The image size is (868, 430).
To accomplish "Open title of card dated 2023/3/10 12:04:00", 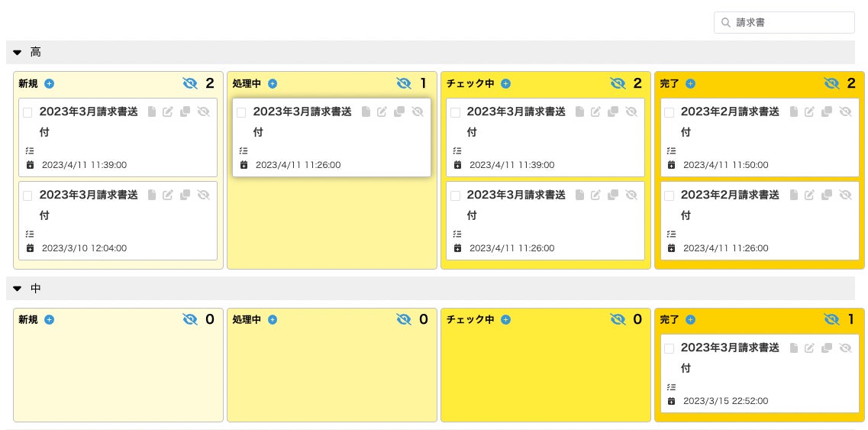I will (x=89, y=205).
